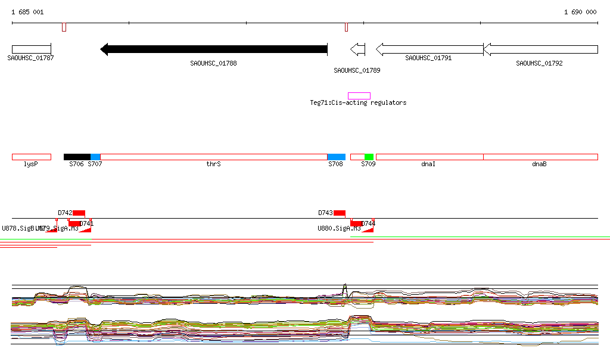Screen dimensions: 610x364
Task: Click the lysP transcript segment
Action: (31, 157)
